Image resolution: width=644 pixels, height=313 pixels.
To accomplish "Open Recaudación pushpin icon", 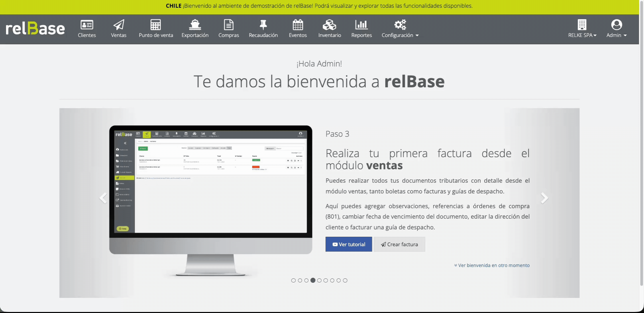I will click(263, 25).
